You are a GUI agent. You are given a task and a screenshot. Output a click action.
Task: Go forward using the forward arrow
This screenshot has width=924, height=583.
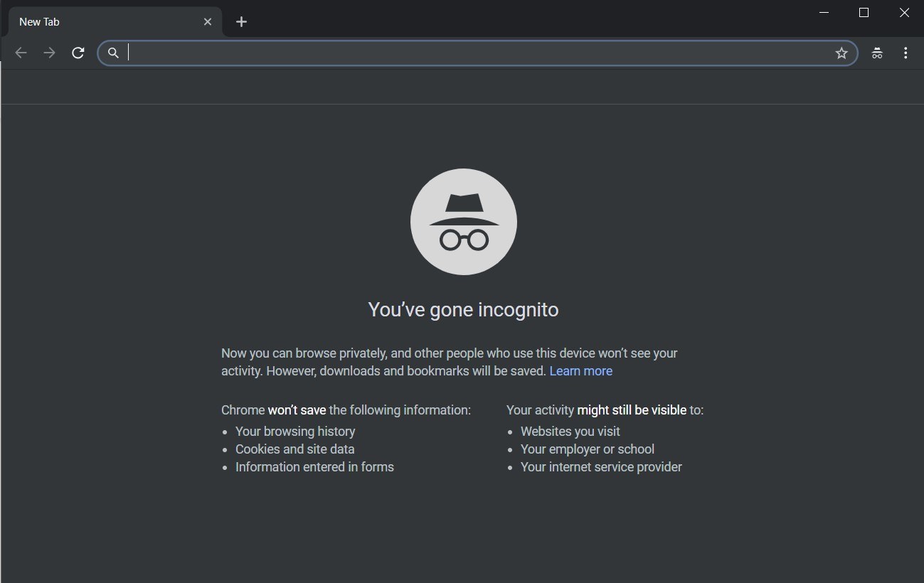pos(49,53)
